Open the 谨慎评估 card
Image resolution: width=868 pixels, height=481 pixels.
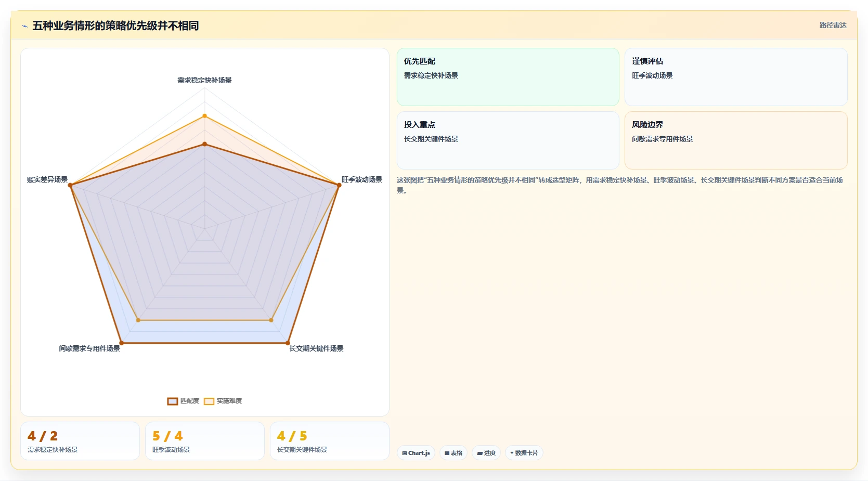pyautogui.click(x=736, y=77)
